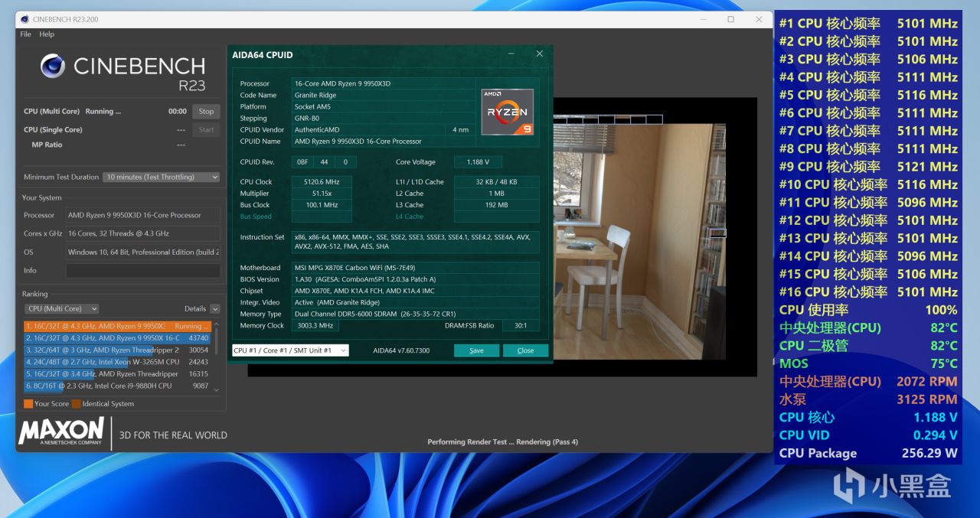Viewport: 980px width, 518px height.
Task: Select the Intel Core i9-9880H ranking entry
Action: pyautogui.click(x=115, y=386)
